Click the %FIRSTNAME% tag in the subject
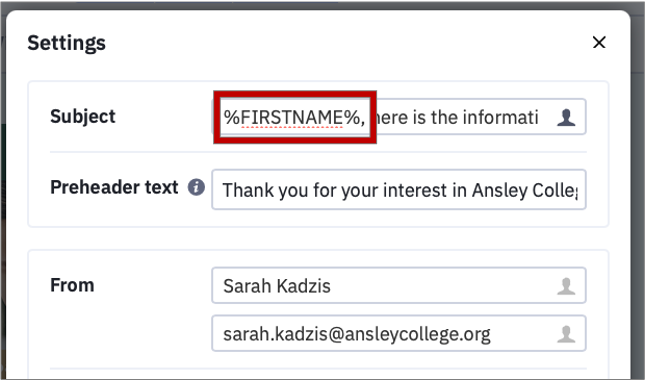This screenshot has height=381, width=645. click(x=294, y=118)
